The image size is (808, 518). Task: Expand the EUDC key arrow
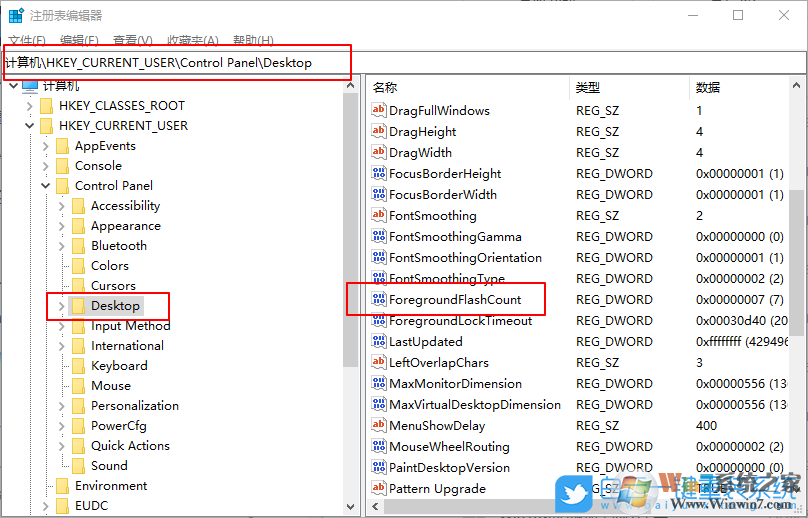[x=46, y=506]
